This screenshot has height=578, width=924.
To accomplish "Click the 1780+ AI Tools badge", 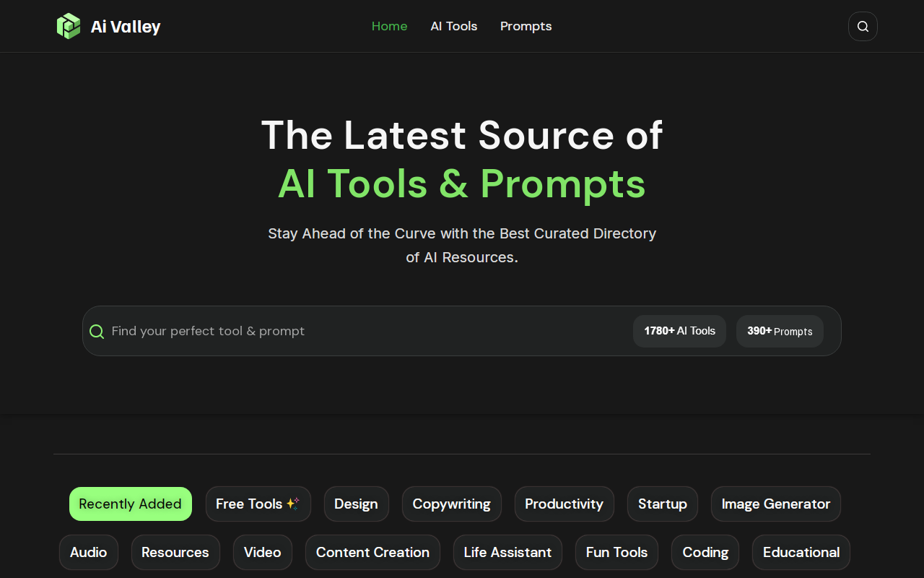I will pyautogui.click(x=679, y=331).
